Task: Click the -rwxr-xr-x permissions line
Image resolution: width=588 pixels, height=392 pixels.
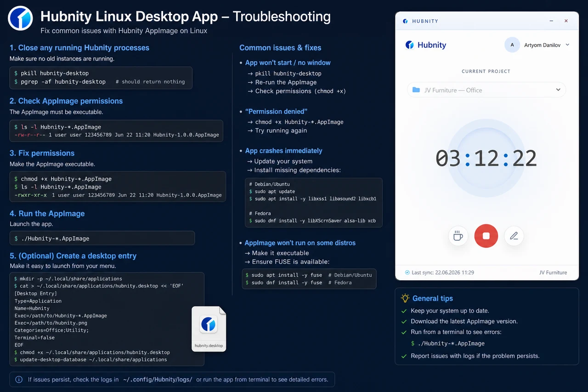Action: click(118, 195)
